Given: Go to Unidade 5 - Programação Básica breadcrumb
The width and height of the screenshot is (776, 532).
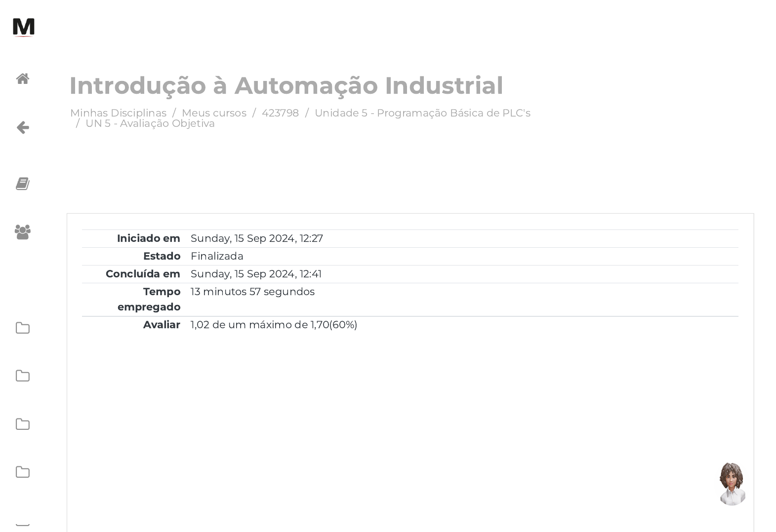Looking at the screenshot, I should pyautogui.click(x=422, y=113).
